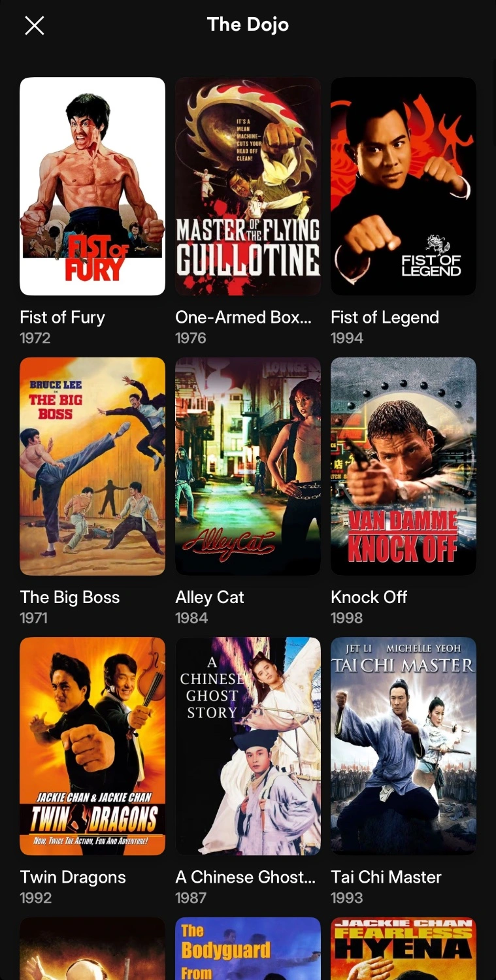Select The Bodyguard From poster at bottom
Image resolution: width=496 pixels, height=980 pixels.
coord(248,949)
